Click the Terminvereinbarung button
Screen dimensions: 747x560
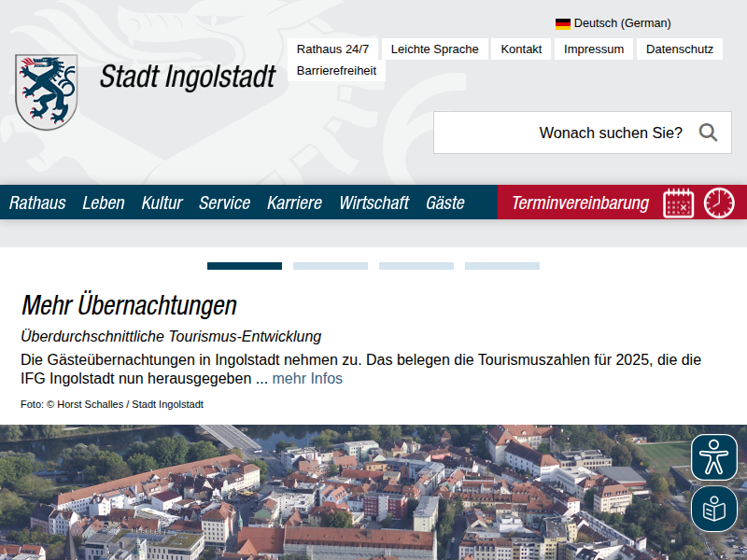[580, 203]
